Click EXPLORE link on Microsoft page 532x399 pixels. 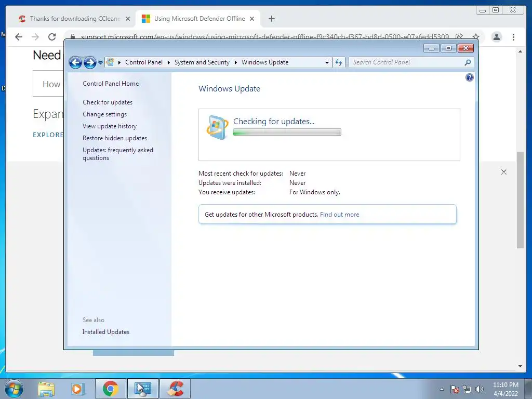pos(48,135)
